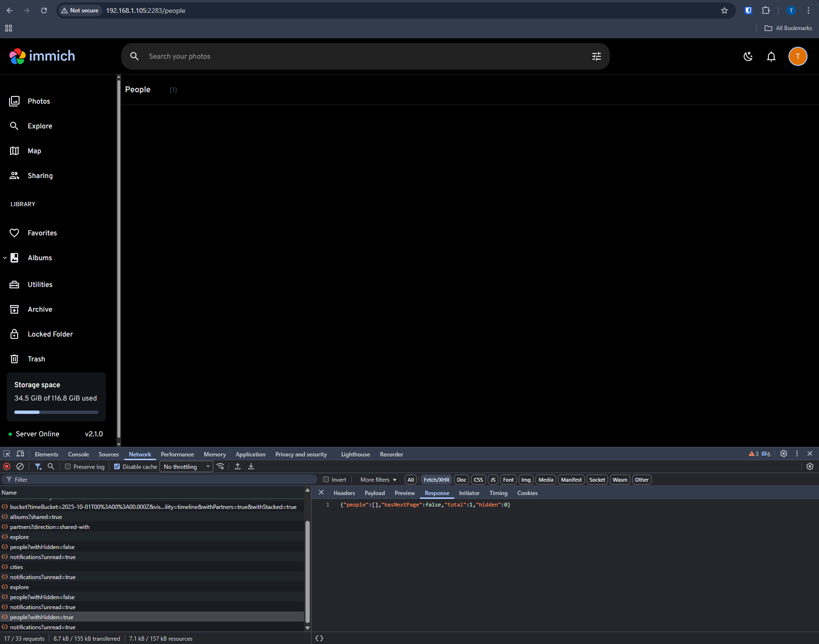
Task: Open the Map view in sidebar
Action: [x=33, y=151]
